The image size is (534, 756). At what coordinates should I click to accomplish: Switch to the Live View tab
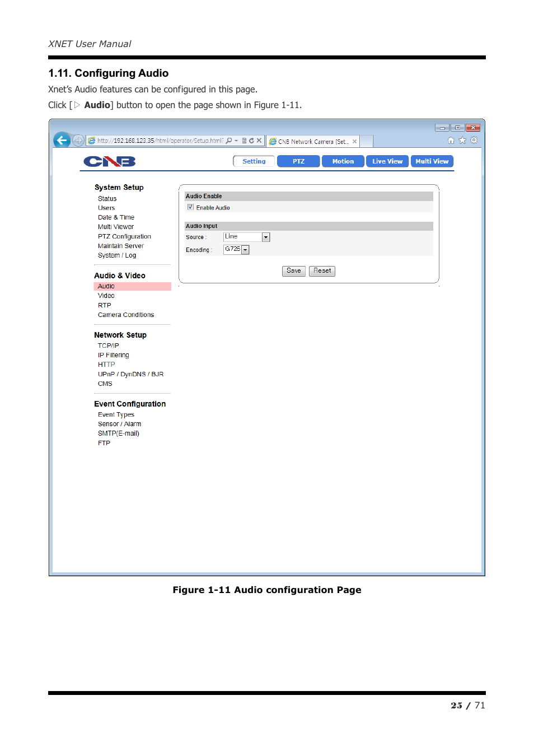(387, 161)
